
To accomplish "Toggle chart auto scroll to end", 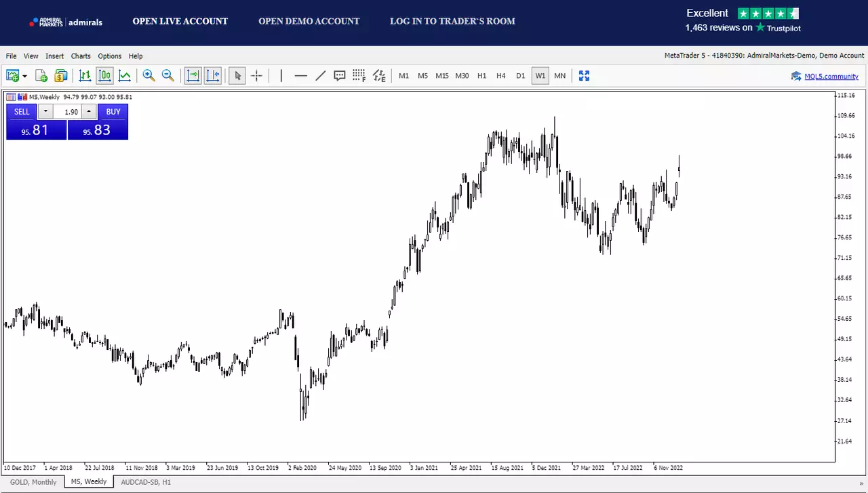I will click(193, 76).
